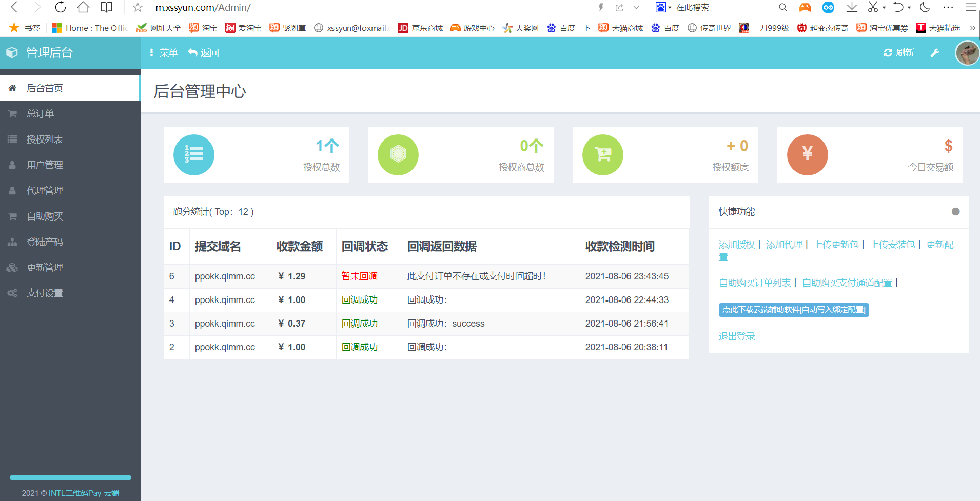The image size is (980, 501).
Task: Click the 授权额度 shopping cart icon
Action: tap(603, 155)
